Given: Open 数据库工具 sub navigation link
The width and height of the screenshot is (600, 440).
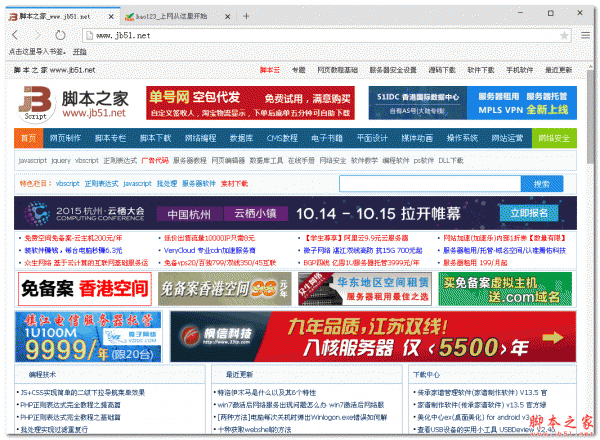Looking at the screenshot, I should coord(266,160).
